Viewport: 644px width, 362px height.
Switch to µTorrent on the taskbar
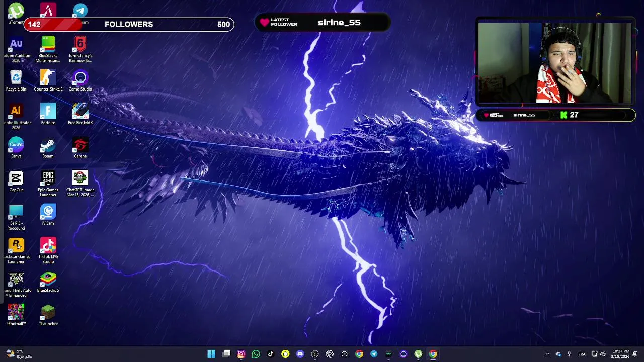tap(418, 354)
